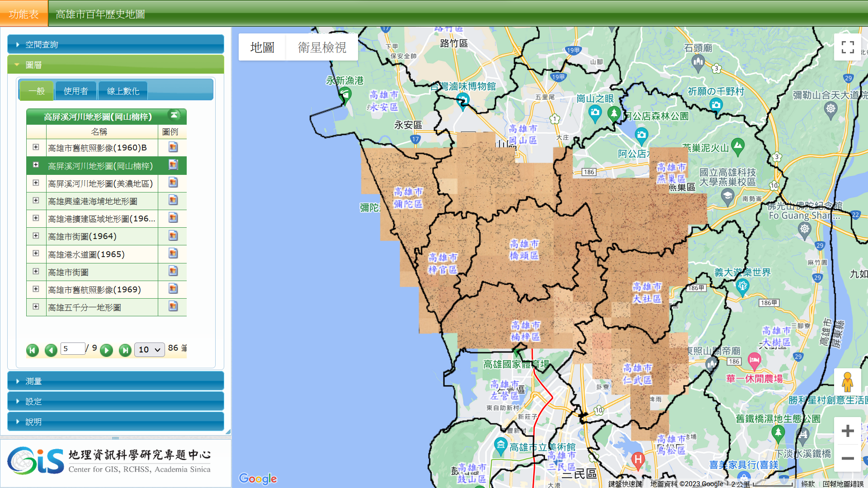The height and width of the screenshot is (488, 868).
Task: Open legend for 高雄港水道圖(1965)
Action: 173,253
